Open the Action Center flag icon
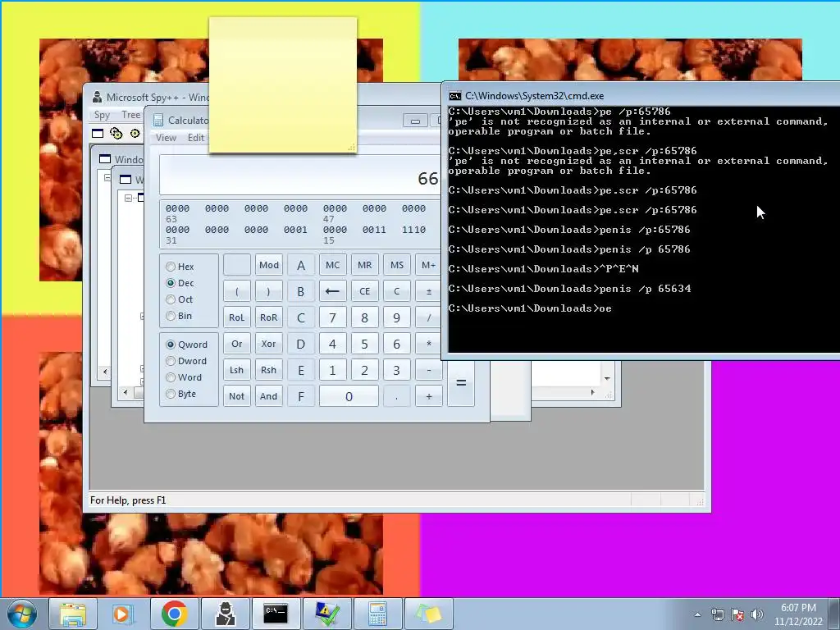The width and height of the screenshot is (840, 630). [x=737, y=614]
